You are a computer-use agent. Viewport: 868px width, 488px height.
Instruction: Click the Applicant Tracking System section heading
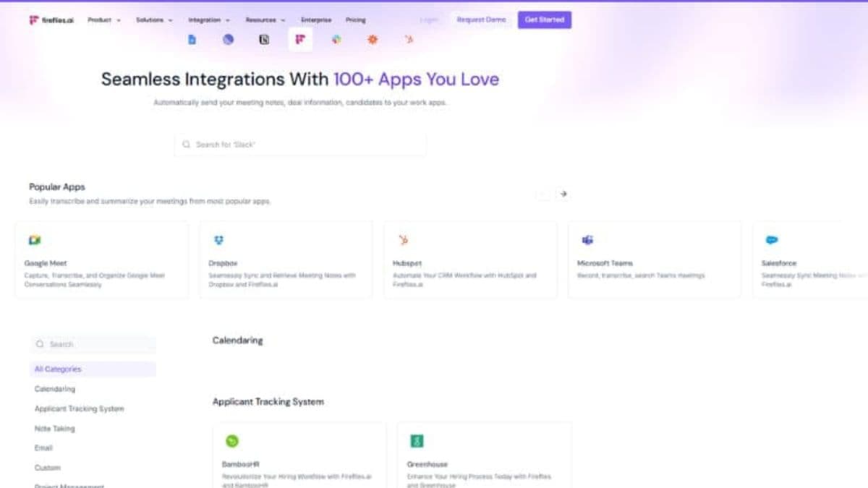(x=268, y=401)
